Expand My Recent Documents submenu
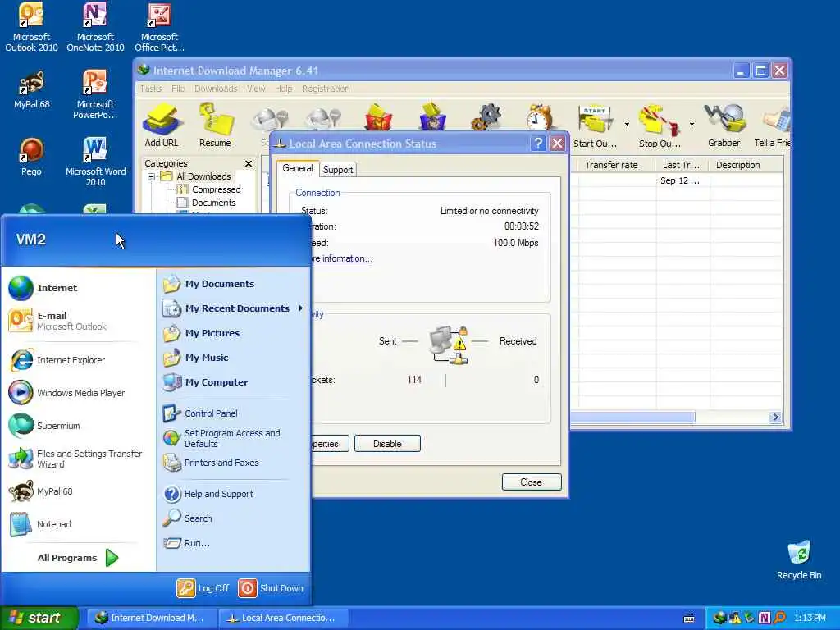Image resolution: width=840 pixels, height=630 pixels. click(234, 308)
